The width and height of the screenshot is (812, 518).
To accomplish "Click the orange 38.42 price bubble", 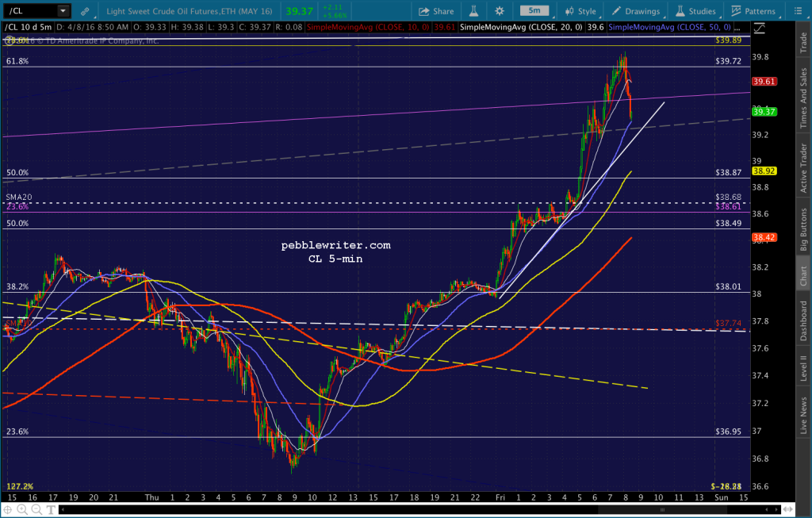I will pyautogui.click(x=764, y=238).
